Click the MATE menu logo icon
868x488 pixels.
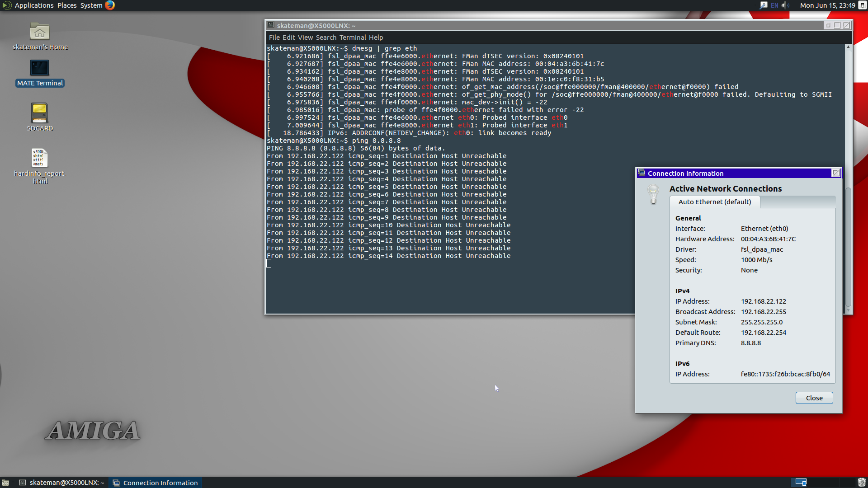[x=6, y=5]
